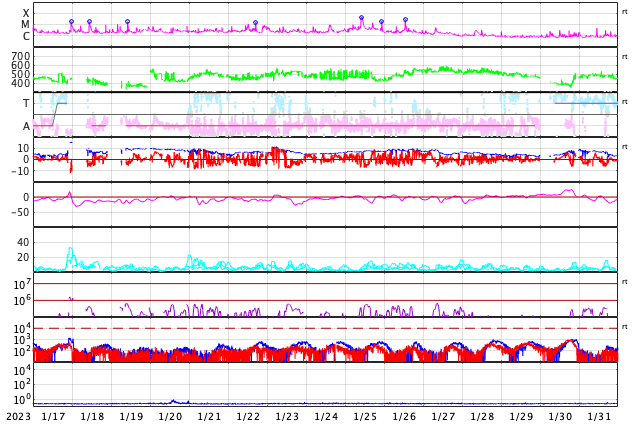The image size is (634, 424).
Task: Click the 1/20 date label
Action: [170, 416]
